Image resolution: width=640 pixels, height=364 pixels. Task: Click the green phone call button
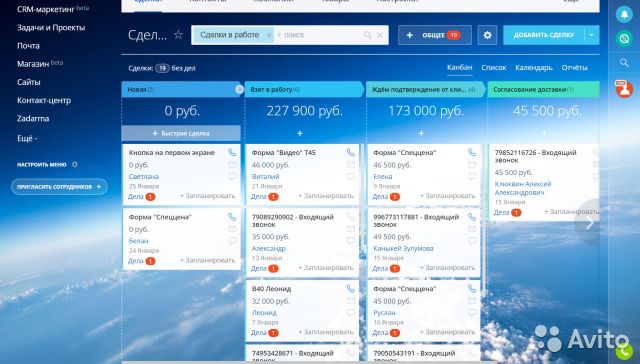click(624, 351)
